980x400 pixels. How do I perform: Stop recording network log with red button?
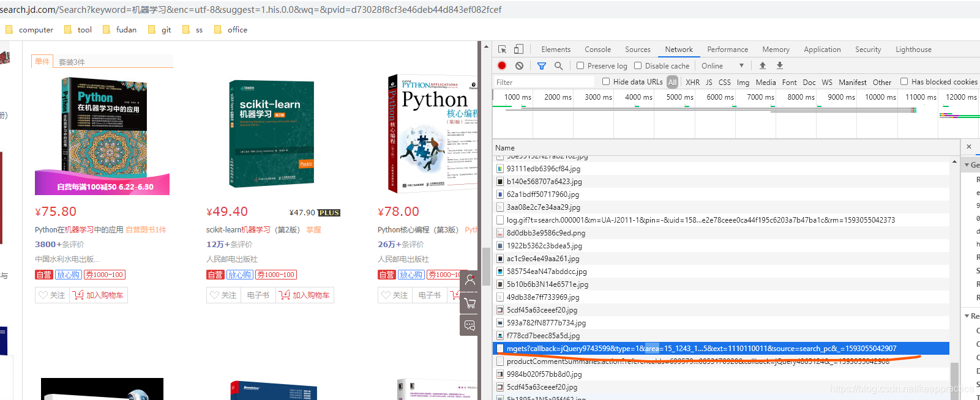(x=502, y=65)
